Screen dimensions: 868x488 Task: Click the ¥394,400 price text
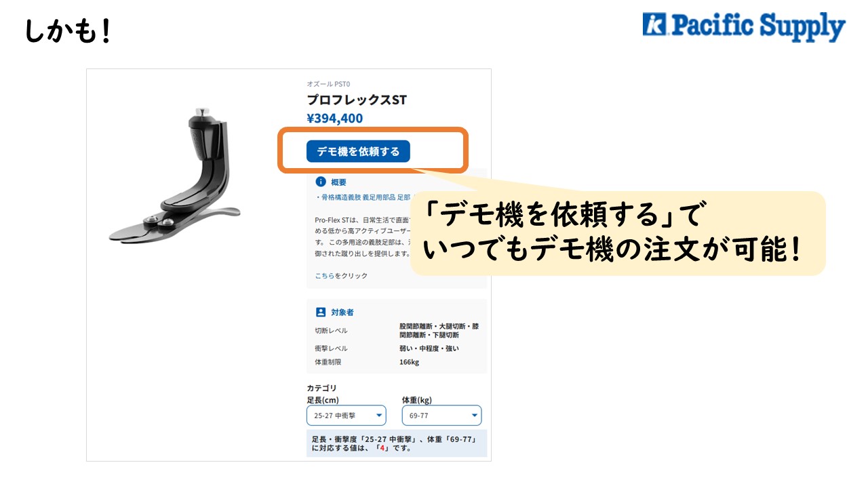334,119
